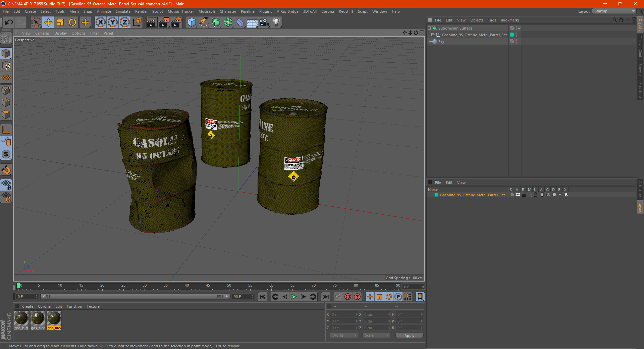Click Record Active Objects button
Viewport: 644px width, 349px height.
(x=338, y=297)
